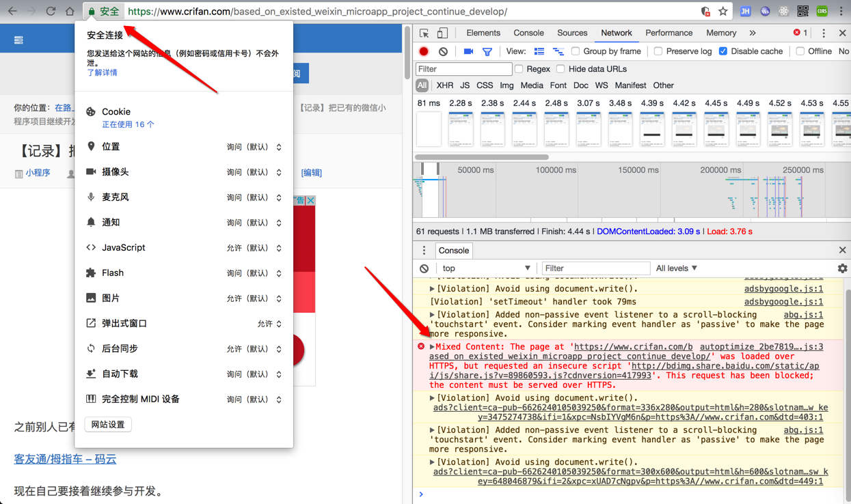Toggle Hide data URLs checkbox
This screenshot has width=851, height=504.
[x=560, y=69]
